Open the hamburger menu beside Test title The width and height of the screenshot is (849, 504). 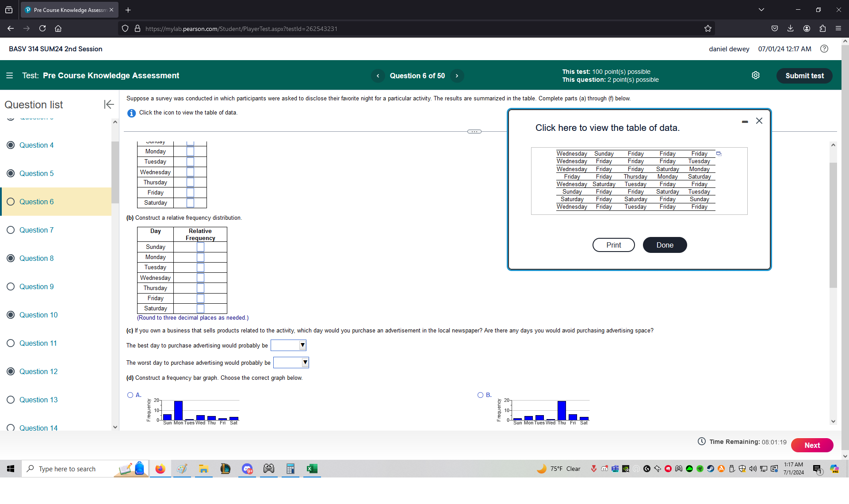click(9, 76)
